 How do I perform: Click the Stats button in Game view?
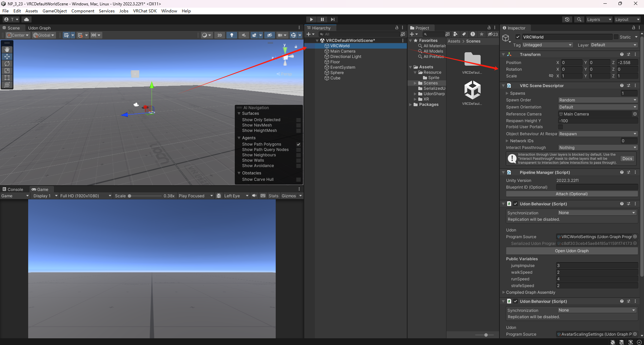click(x=273, y=196)
